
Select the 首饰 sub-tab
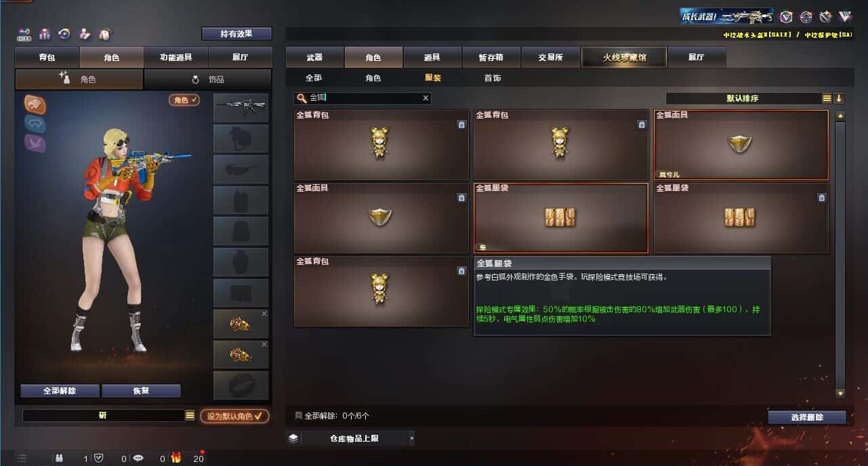click(493, 79)
